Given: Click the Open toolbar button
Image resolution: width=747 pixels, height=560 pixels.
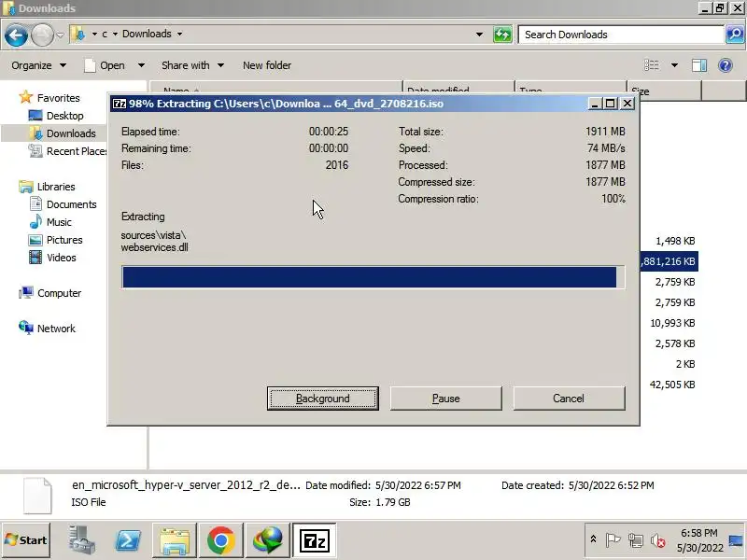Looking at the screenshot, I should tap(105, 65).
